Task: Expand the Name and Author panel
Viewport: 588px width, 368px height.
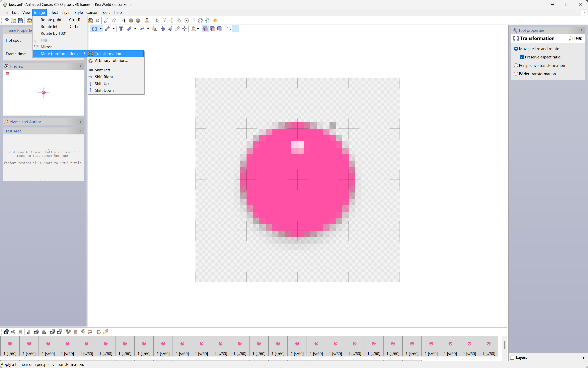Action: click(x=81, y=122)
